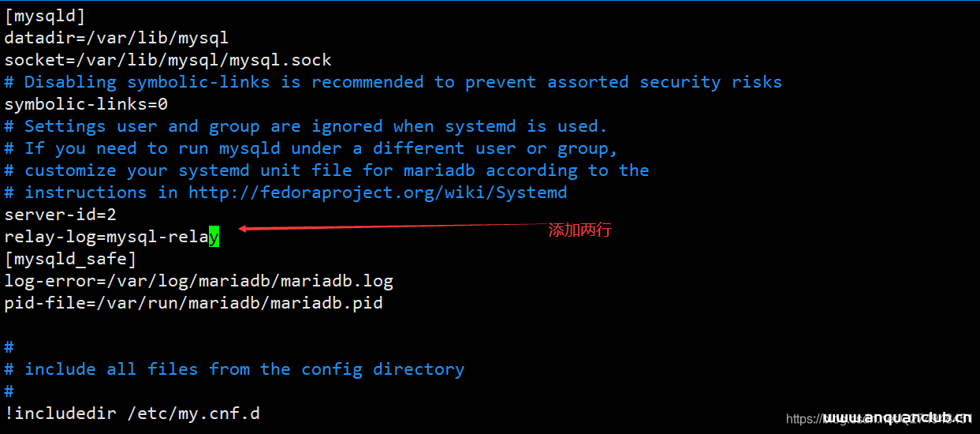Click the log-error mariadb.log path line
The height and width of the screenshot is (434, 980).
click(199, 281)
